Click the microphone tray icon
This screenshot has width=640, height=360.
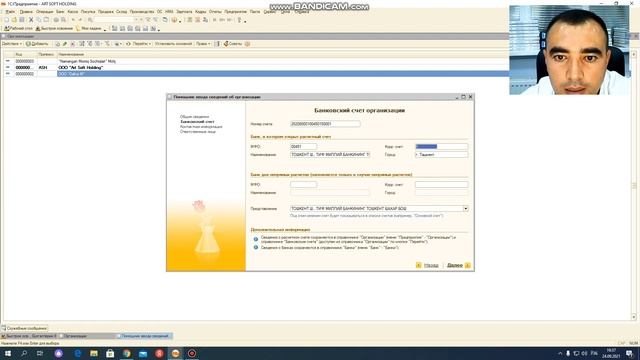568,353
